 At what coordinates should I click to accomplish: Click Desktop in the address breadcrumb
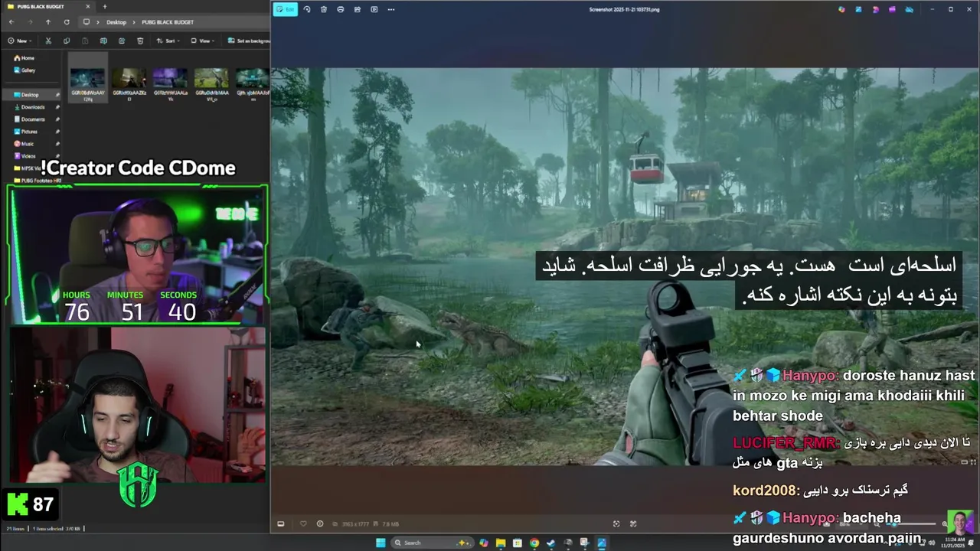(116, 22)
